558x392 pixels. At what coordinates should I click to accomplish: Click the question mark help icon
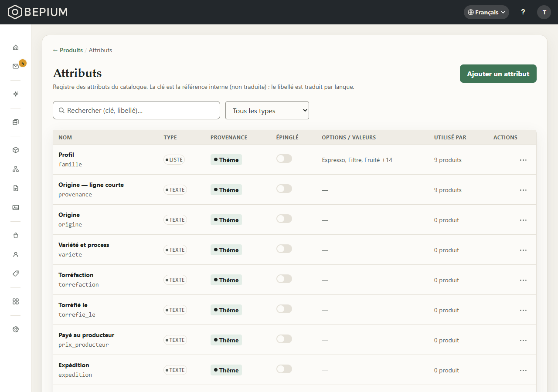coord(523,12)
